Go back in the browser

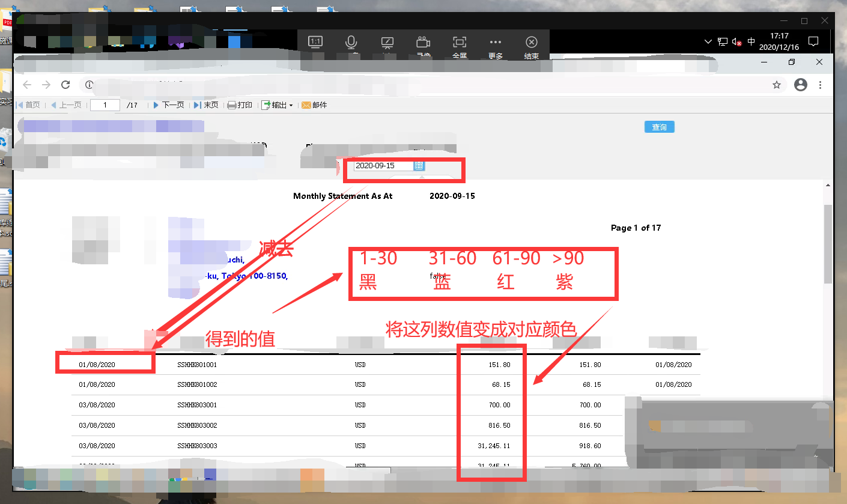coord(27,85)
